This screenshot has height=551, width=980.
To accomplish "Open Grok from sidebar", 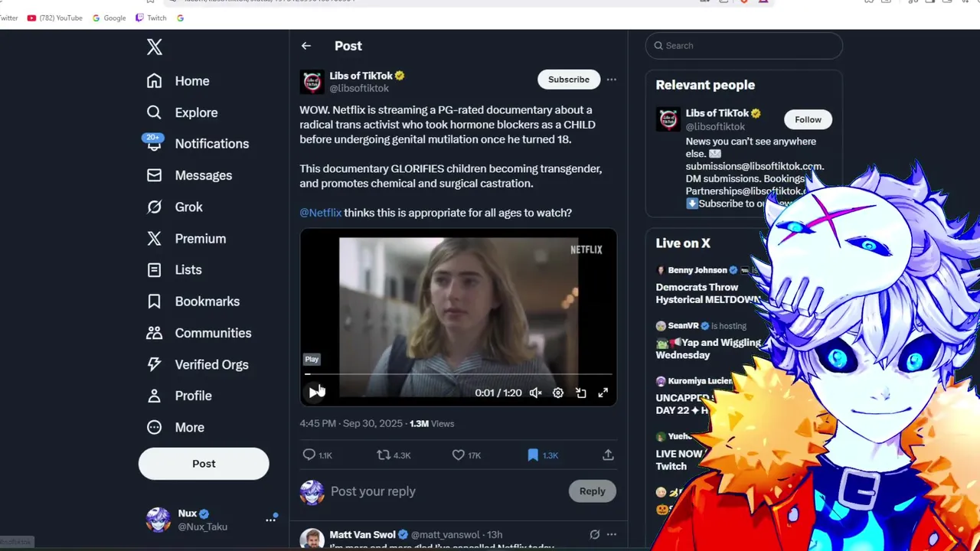I will click(175, 207).
